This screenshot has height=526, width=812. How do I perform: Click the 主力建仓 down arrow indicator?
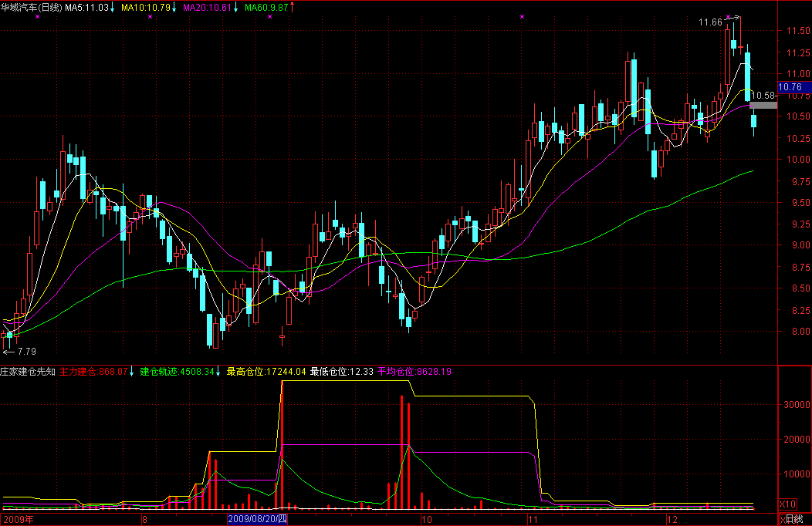coord(132,372)
